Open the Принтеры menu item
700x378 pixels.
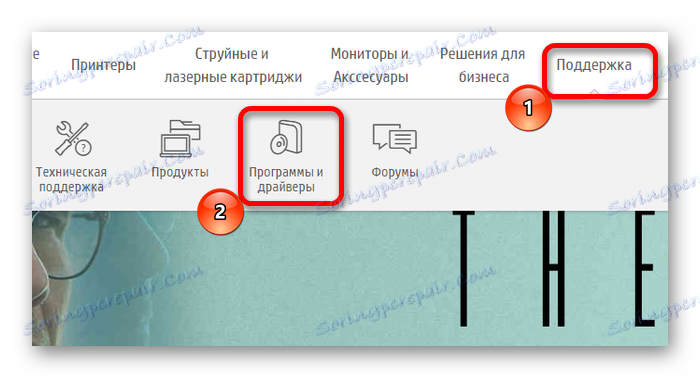[x=103, y=65]
